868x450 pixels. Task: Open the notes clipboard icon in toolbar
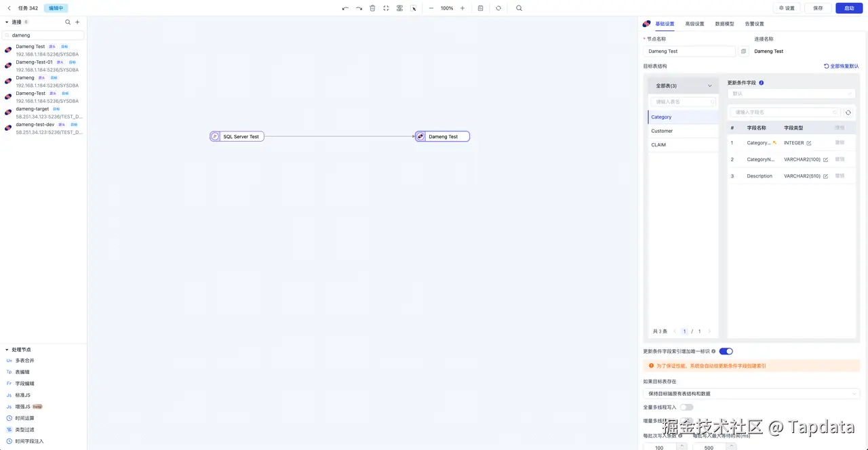pyautogui.click(x=481, y=8)
